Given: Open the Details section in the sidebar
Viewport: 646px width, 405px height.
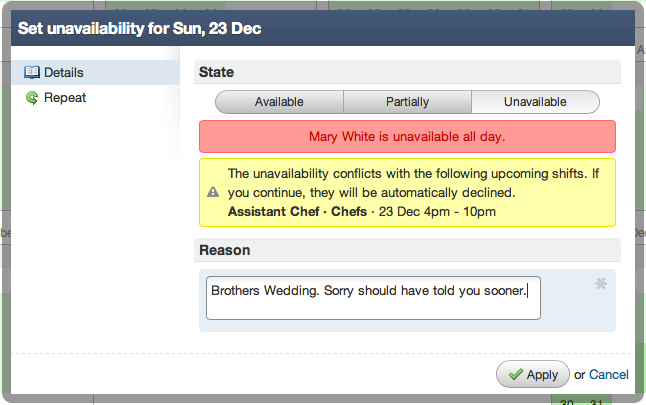Looking at the screenshot, I should tap(63, 73).
